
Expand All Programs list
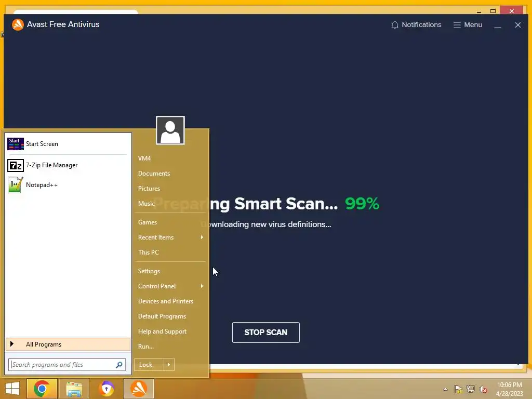(68, 344)
